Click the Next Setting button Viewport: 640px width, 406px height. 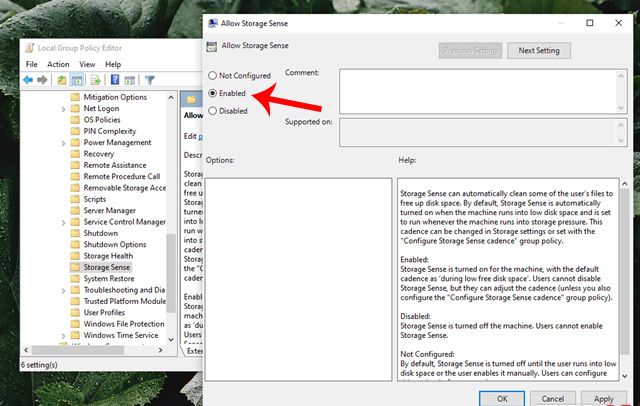point(539,51)
